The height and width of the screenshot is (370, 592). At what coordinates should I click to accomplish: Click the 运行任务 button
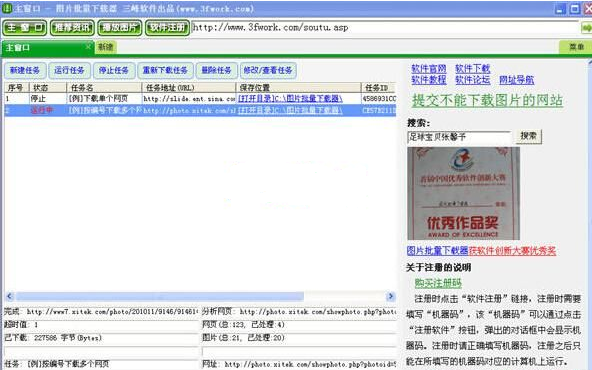pyautogui.click(x=69, y=70)
